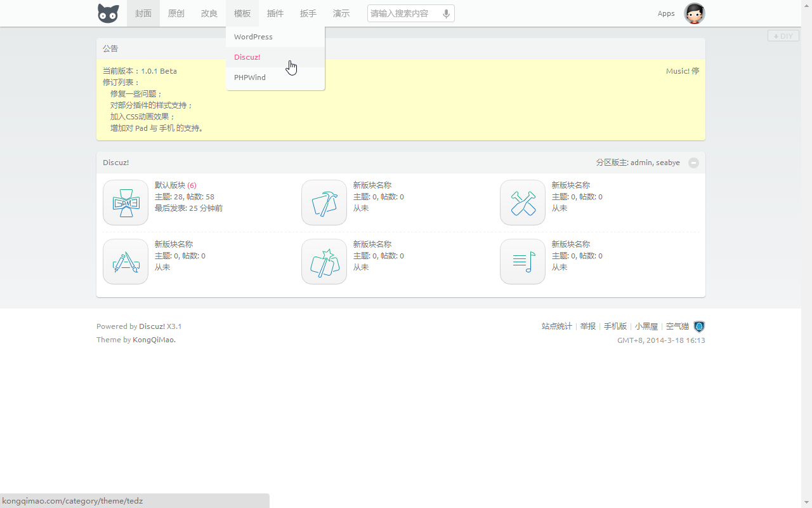The height and width of the screenshot is (508, 812).
Task: Select PHPWind from the dropdown menu
Action: tap(275, 77)
